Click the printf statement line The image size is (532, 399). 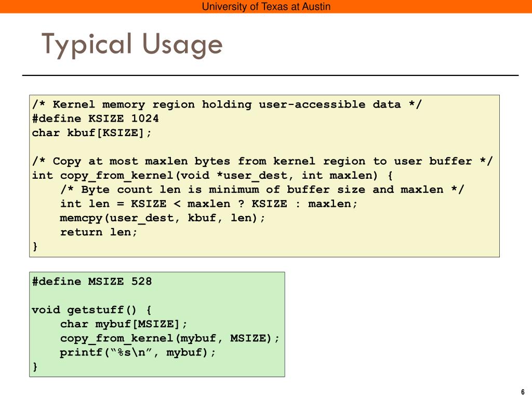(138, 352)
